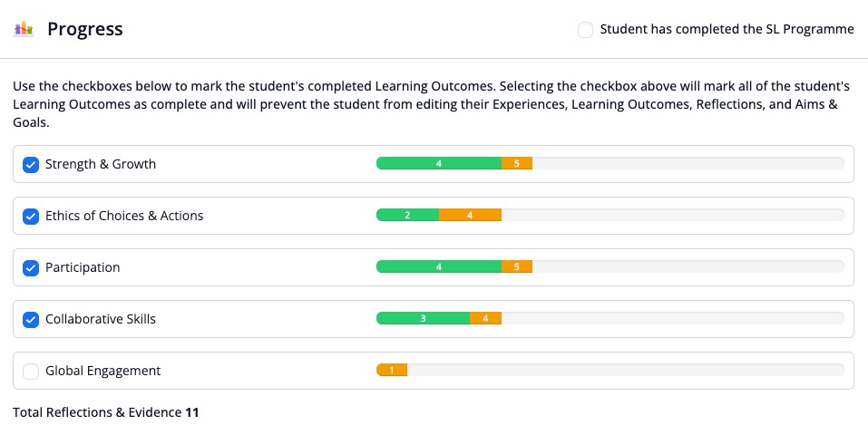Viewport: 868px width, 435px height.
Task: Uncheck the Collaborative Skills checkbox
Action: click(x=31, y=319)
